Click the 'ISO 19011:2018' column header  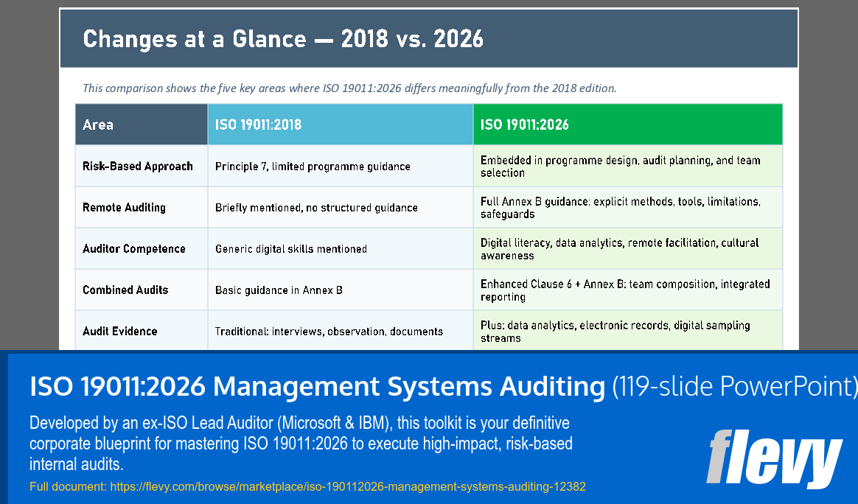tap(341, 125)
